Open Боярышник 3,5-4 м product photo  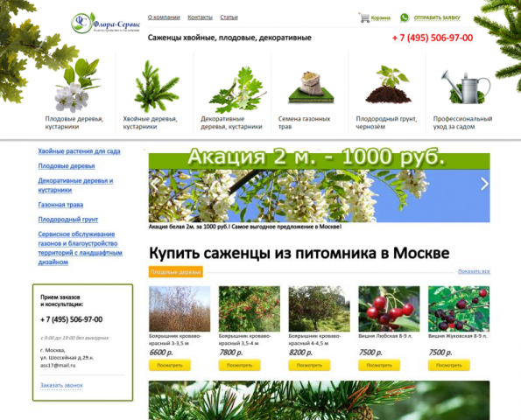[250, 309]
